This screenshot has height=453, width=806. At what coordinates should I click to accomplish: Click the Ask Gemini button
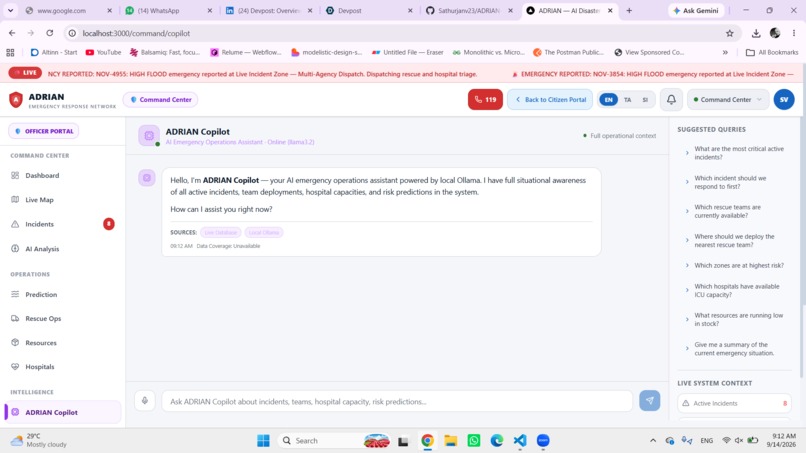[695, 10]
